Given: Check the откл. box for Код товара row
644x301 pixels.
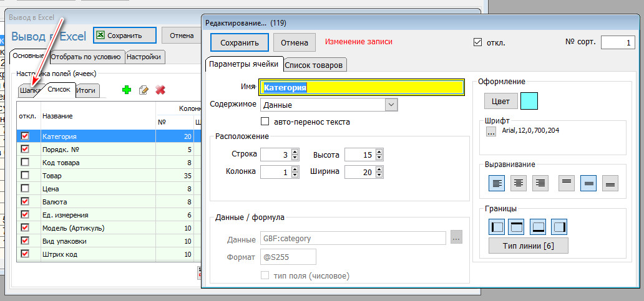Looking at the screenshot, I should tap(25, 162).
